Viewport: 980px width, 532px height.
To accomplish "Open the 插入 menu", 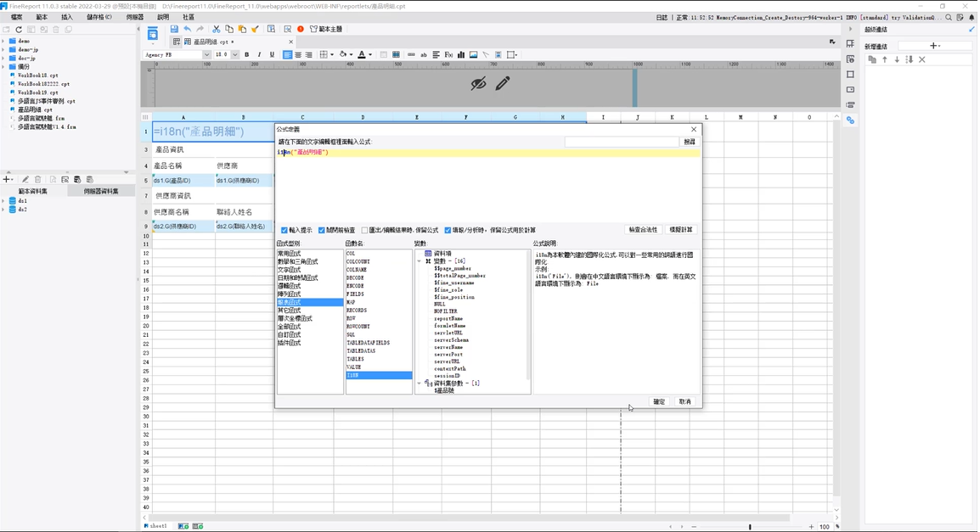I will pyautogui.click(x=67, y=18).
